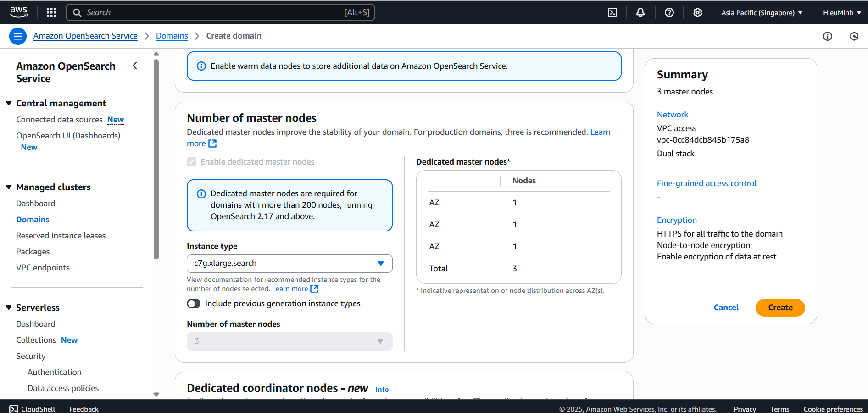Viewport: 868px width, 413px height.
Task: Open the Number of master nodes dropdown
Action: tap(289, 341)
